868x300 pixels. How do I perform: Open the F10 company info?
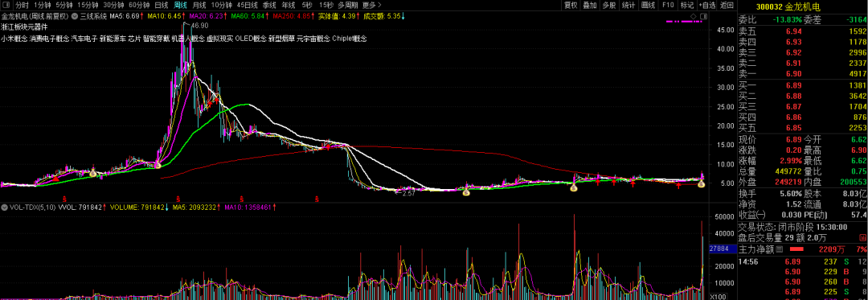pyautogui.click(x=668, y=5)
